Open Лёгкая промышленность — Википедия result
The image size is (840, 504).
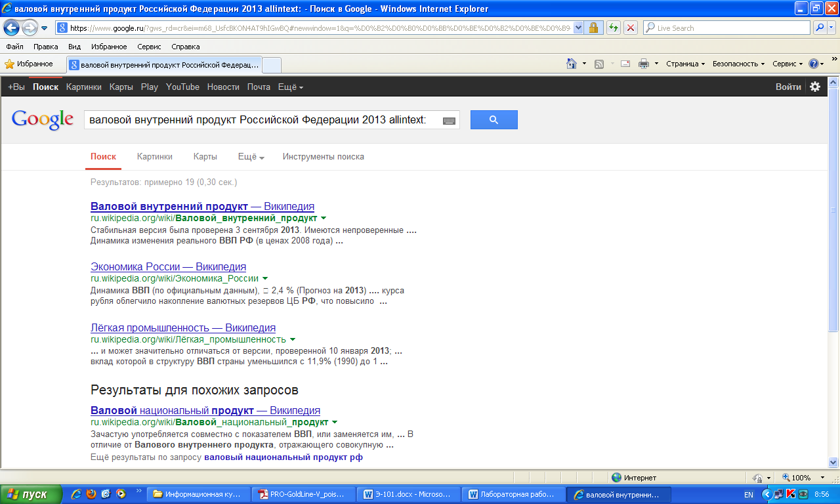coord(183,327)
